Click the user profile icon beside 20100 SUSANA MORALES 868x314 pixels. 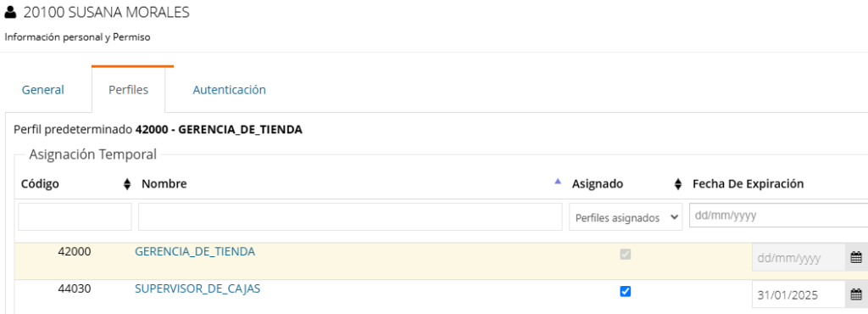click(10, 12)
